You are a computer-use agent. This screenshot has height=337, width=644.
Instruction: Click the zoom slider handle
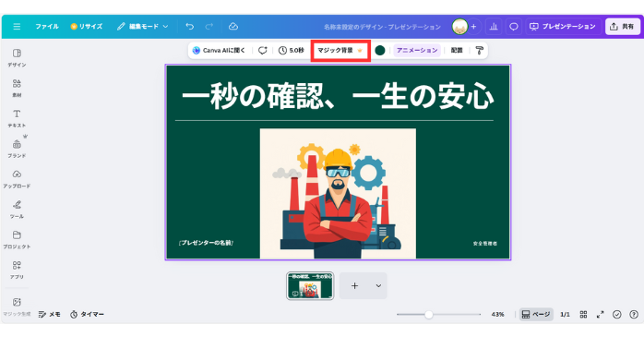pos(429,315)
